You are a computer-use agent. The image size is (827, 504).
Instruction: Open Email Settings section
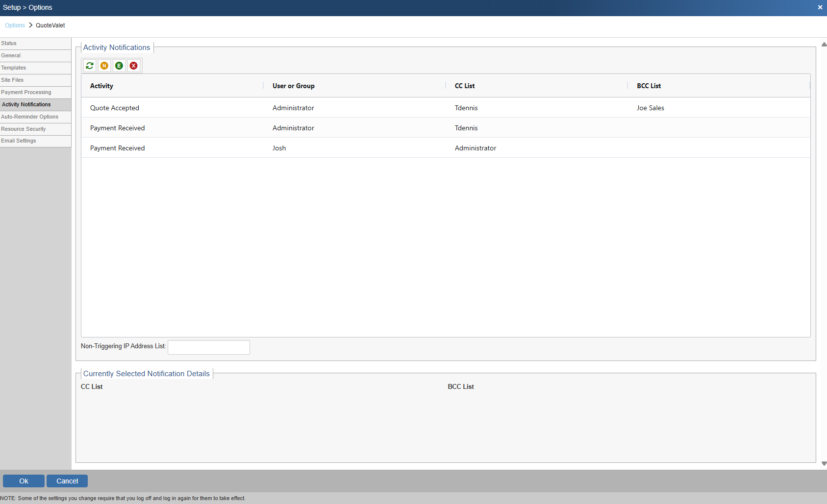35,141
